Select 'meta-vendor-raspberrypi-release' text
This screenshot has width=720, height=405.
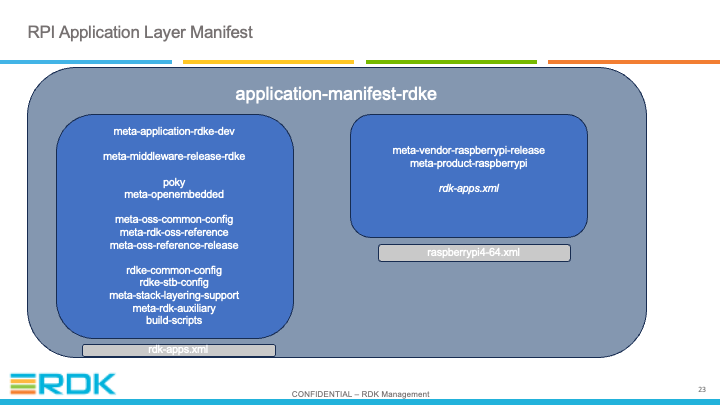point(468,151)
